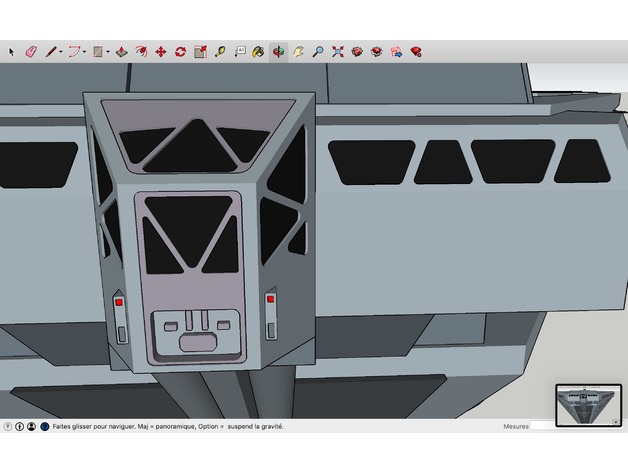This screenshot has width=628, height=472.
Task: Pick the Tape Measure tool
Action: coord(220,52)
